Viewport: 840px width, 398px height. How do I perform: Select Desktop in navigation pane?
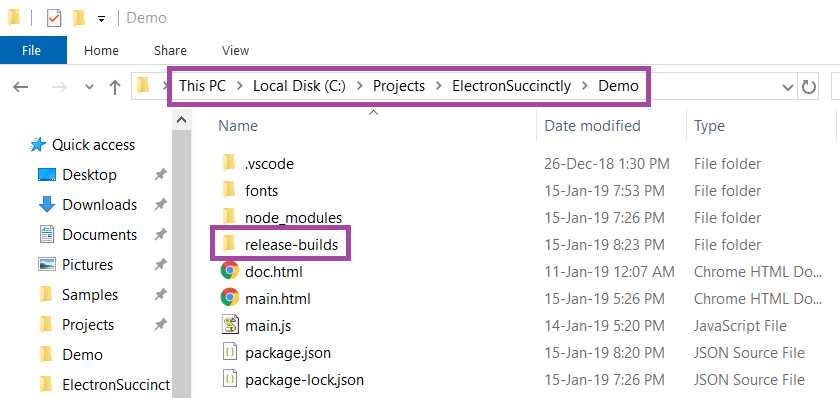89,175
